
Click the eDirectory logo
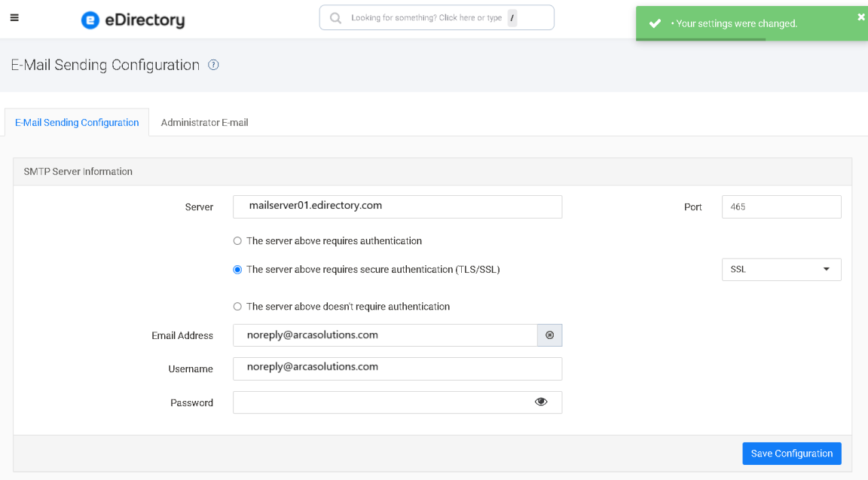click(133, 20)
